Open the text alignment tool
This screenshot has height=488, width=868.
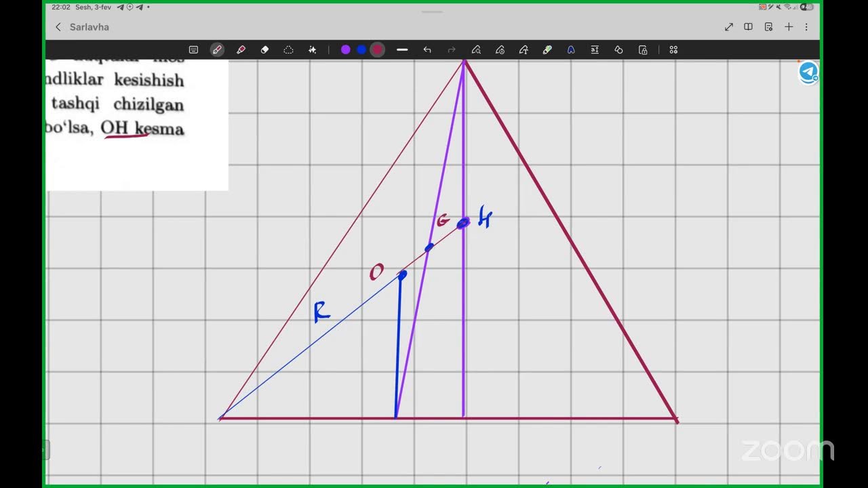pos(595,49)
